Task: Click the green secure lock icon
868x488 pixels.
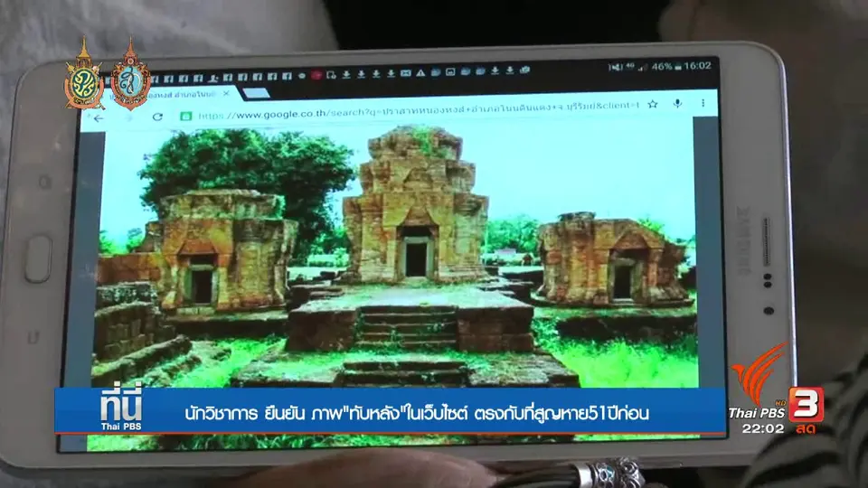Action: (x=186, y=116)
